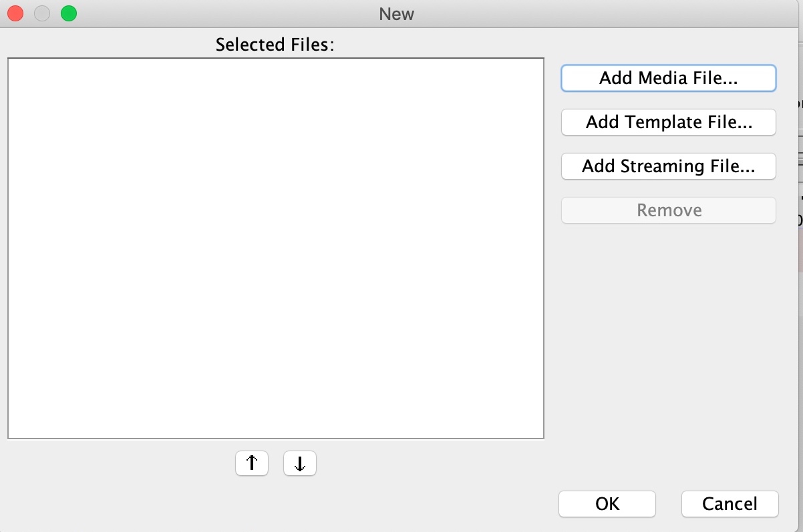Cancel the New dialog
The height and width of the screenshot is (532, 803).
[x=730, y=504]
